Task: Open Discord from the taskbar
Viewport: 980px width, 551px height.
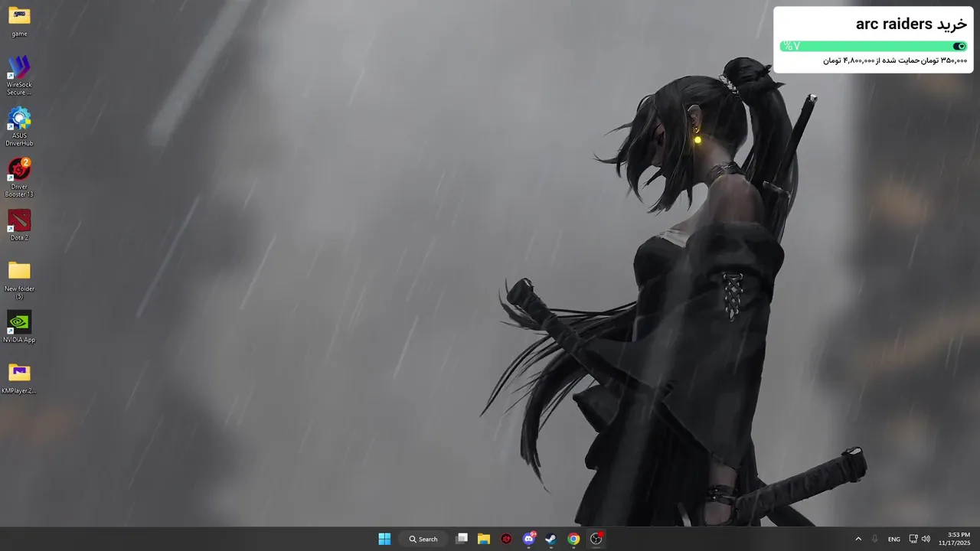Action: pyautogui.click(x=528, y=539)
